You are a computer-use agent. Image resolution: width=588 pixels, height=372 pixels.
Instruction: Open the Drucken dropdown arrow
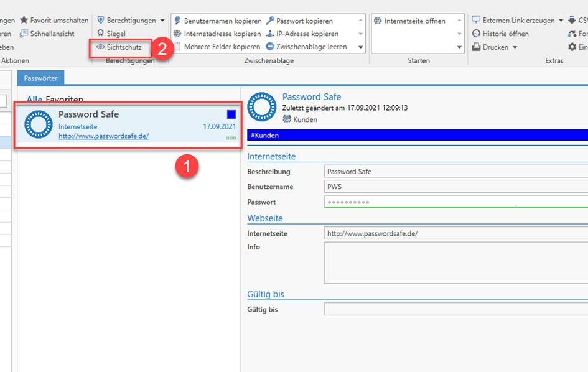tap(515, 47)
